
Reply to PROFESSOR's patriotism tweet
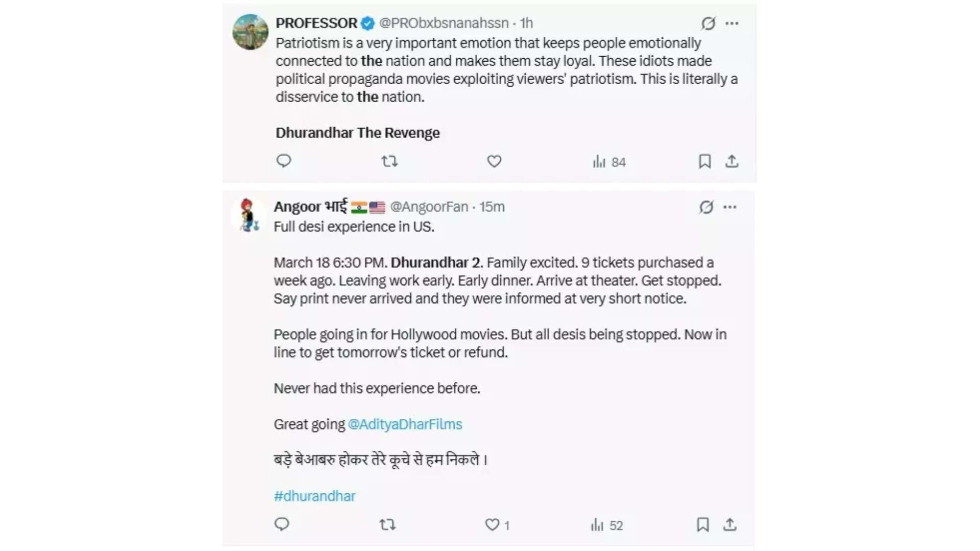coord(284,161)
